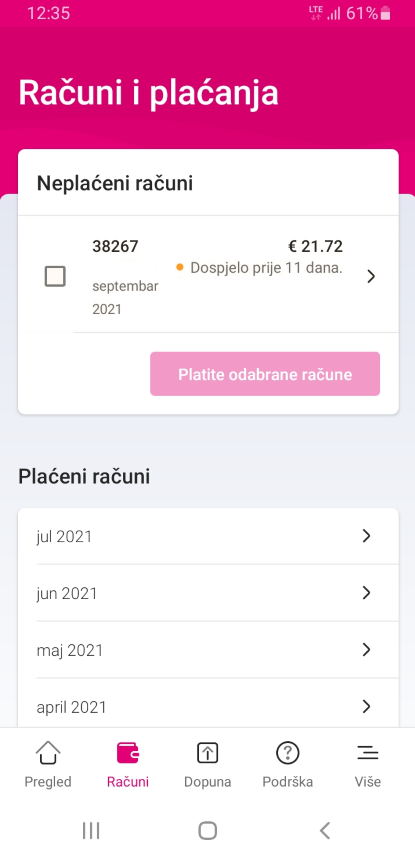The height and width of the screenshot is (851, 415).
Task: Tap the Računi wallet icon
Action: coord(128,753)
